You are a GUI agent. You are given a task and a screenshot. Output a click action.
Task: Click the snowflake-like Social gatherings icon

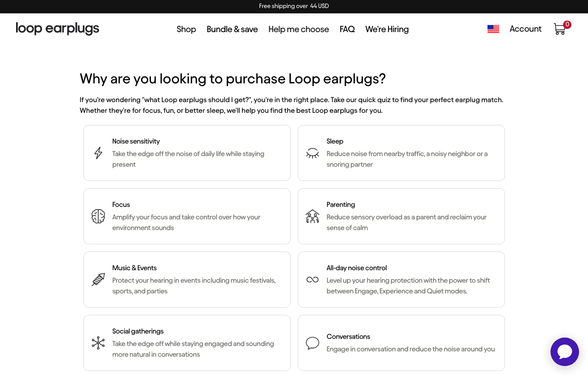click(98, 343)
